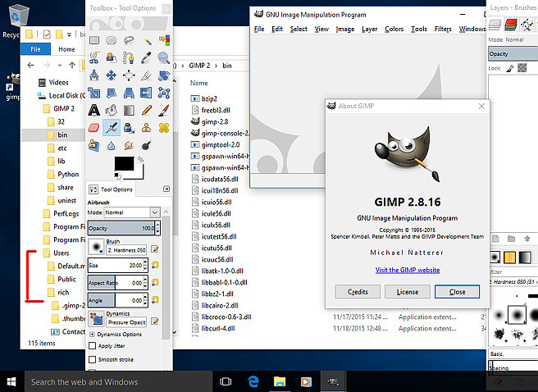Click the foreground black color swatch
Viewport: 538px width, 392px height.
[x=124, y=163]
